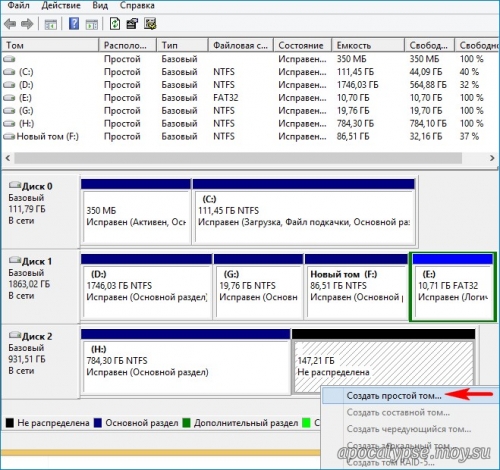Open the Справка menu
Screen dimensions: 500x470
(x=137, y=6)
